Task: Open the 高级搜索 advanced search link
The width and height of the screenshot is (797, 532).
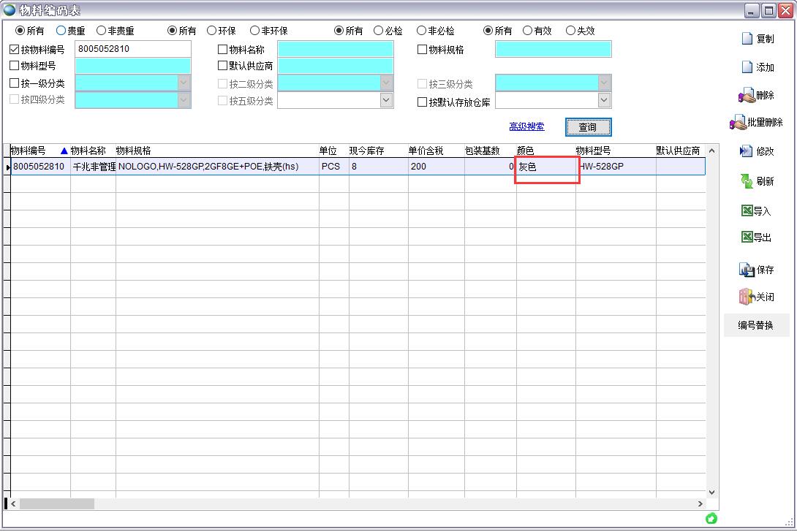Action: 526,126
